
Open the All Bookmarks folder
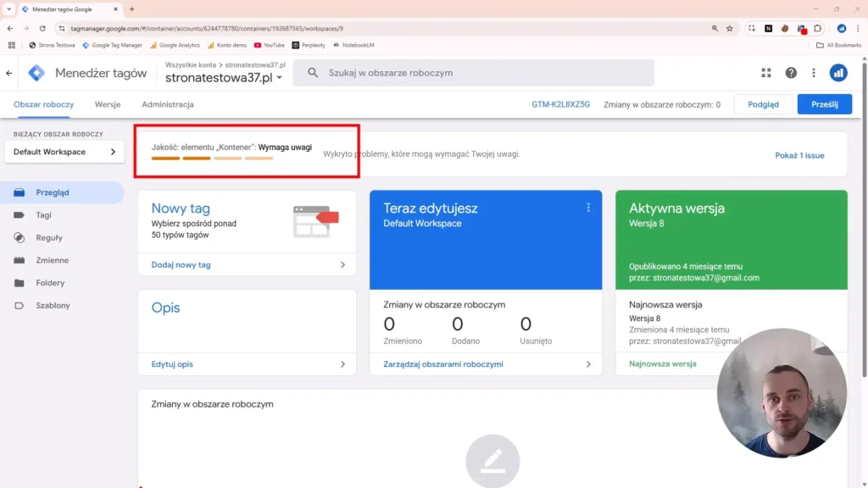point(838,46)
